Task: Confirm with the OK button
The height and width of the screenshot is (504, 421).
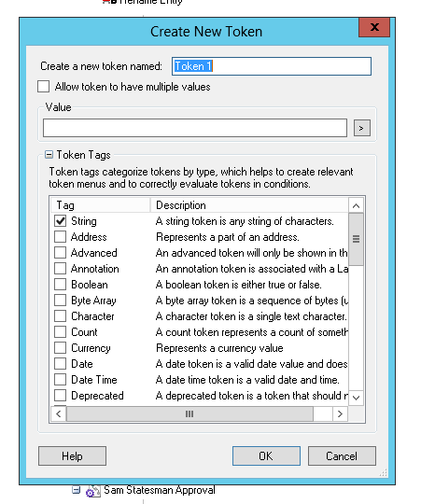Action: [266, 455]
